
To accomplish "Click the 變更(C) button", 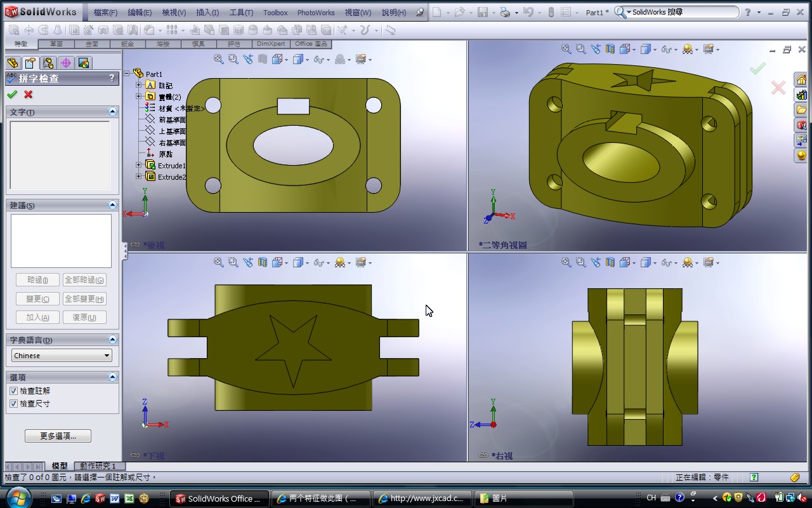I will click(x=37, y=298).
